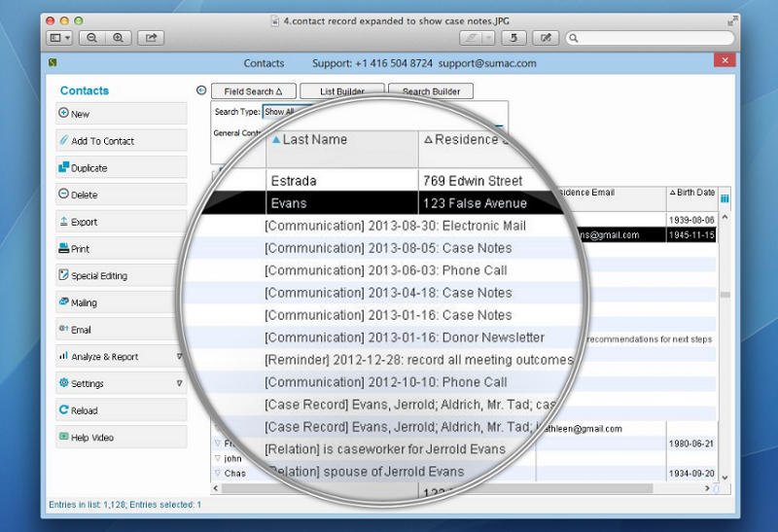
Task: Click the Entries in list status text
Action: point(125,505)
